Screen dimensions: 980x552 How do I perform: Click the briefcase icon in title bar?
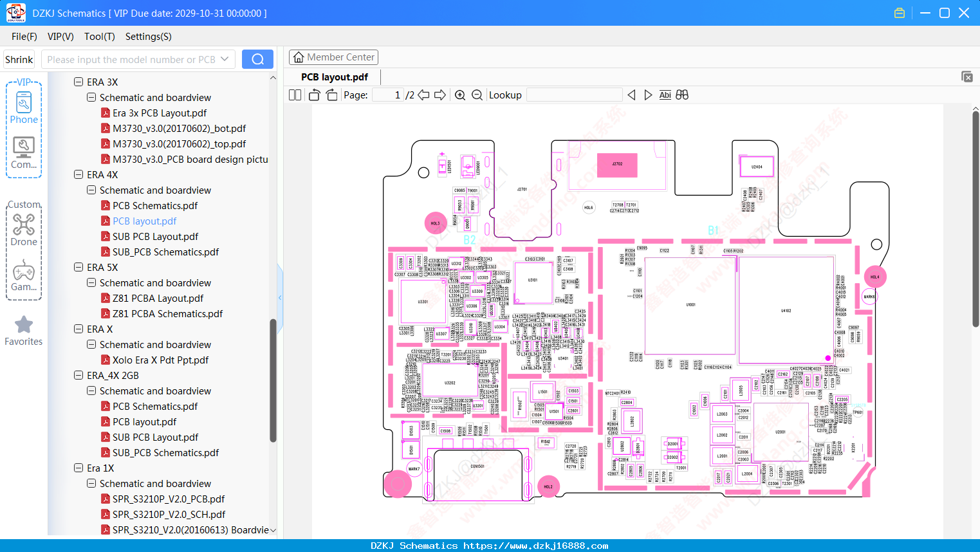(900, 13)
